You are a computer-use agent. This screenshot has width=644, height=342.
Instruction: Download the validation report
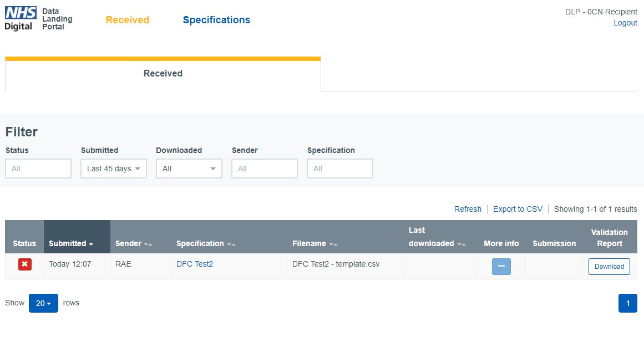pyautogui.click(x=609, y=267)
